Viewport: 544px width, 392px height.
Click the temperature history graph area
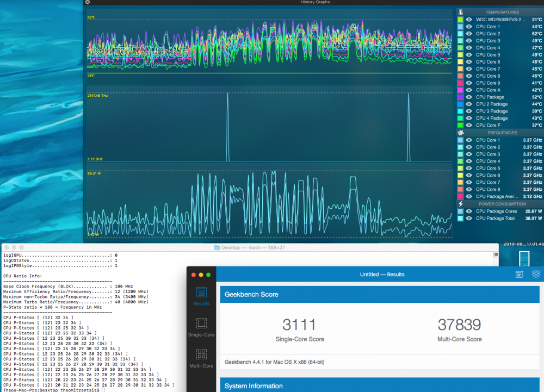point(269,47)
